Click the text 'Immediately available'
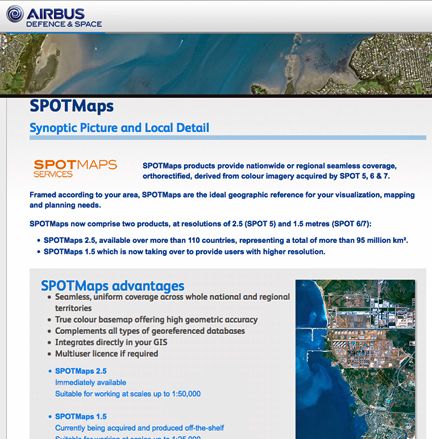432x439 pixels. tap(91, 382)
